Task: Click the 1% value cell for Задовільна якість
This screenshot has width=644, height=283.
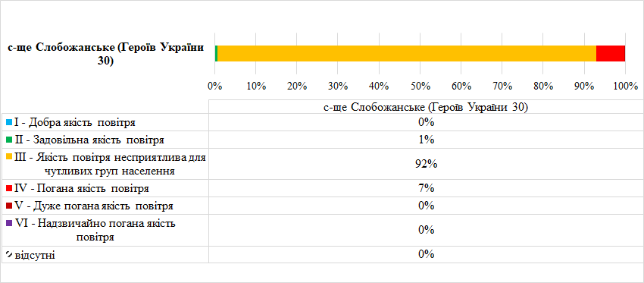Action: click(x=426, y=140)
